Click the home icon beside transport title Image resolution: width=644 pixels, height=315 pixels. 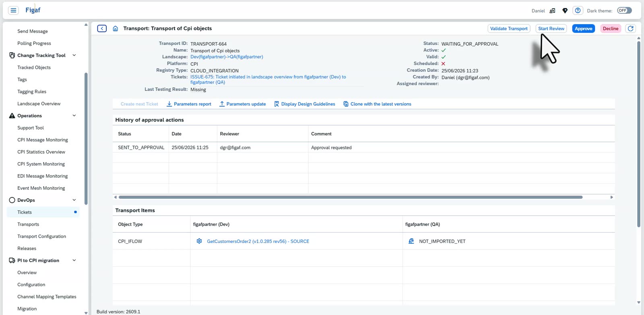click(x=115, y=29)
